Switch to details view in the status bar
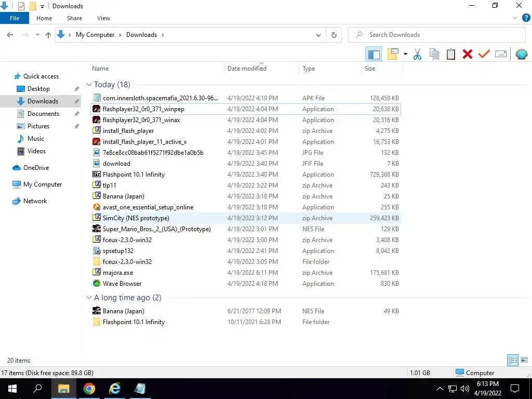Screen dimensions: 532x399 (513, 361)
